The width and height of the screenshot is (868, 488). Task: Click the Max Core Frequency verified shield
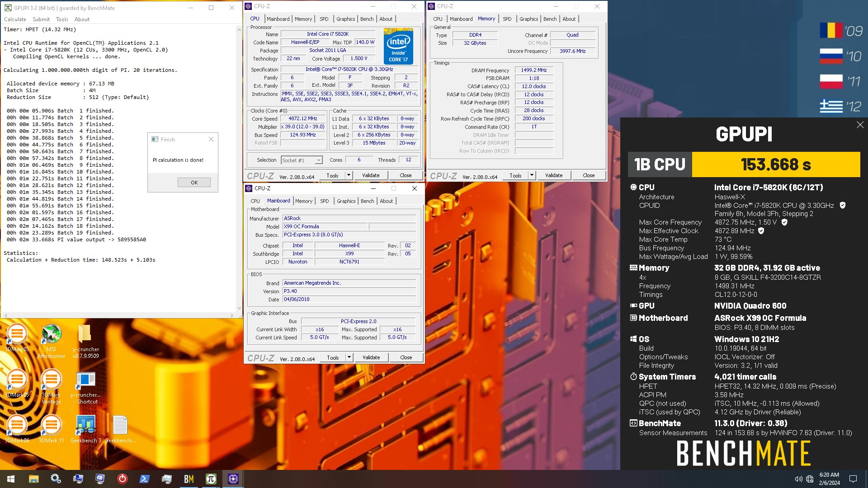coord(784,222)
